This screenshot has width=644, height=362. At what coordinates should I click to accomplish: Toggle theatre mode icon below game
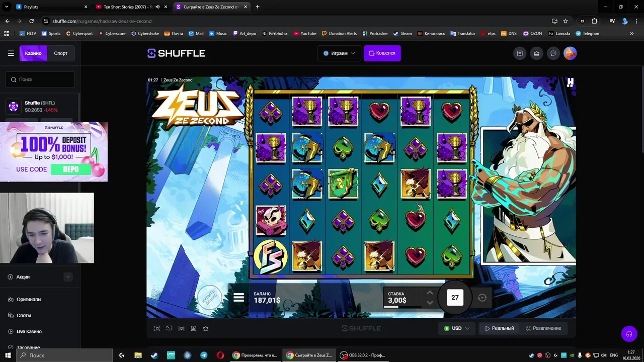click(x=181, y=328)
